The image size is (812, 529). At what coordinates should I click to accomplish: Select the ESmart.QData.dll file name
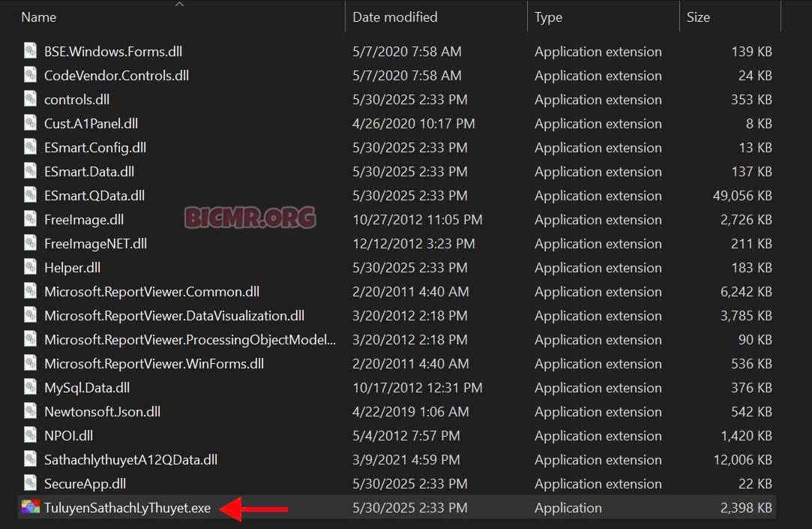(x=94, y=195)
